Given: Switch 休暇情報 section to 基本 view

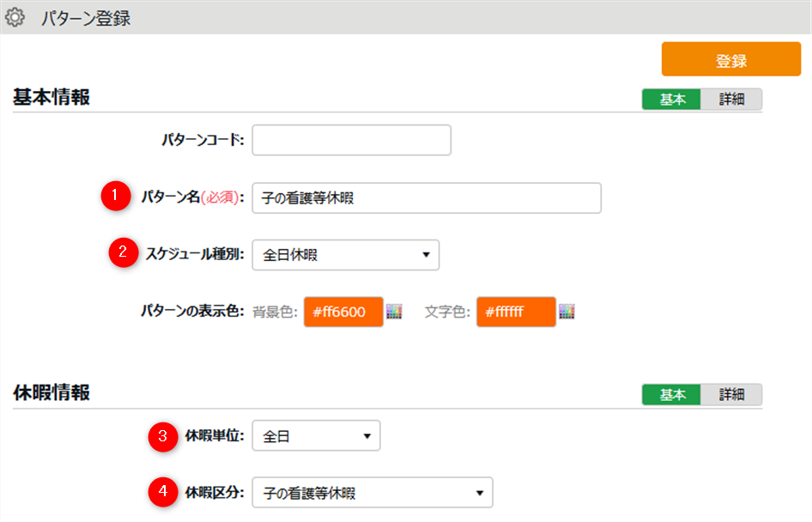Looking at the screenshot, I should pos(671,394).
